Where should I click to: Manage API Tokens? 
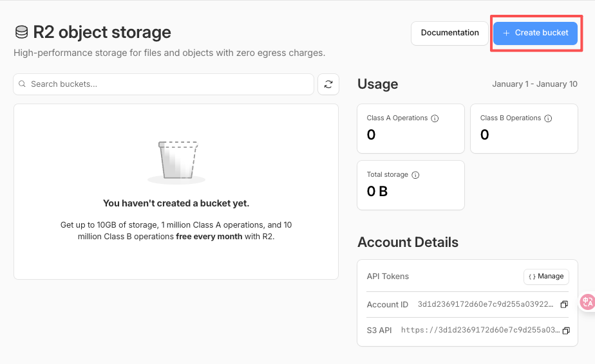(x=546, y=277)
